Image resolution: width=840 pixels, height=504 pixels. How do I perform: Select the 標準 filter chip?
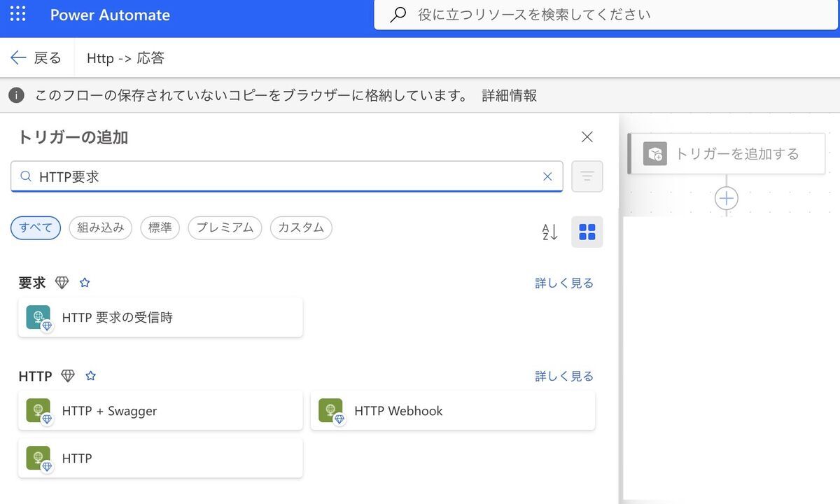pyautogui.click(x=160, y=227)
